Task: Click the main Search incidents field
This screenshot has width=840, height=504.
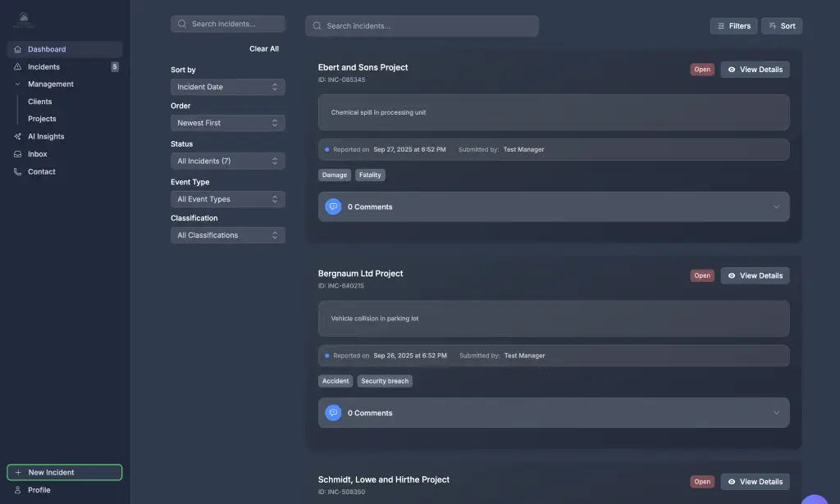Action: (422, 26)
